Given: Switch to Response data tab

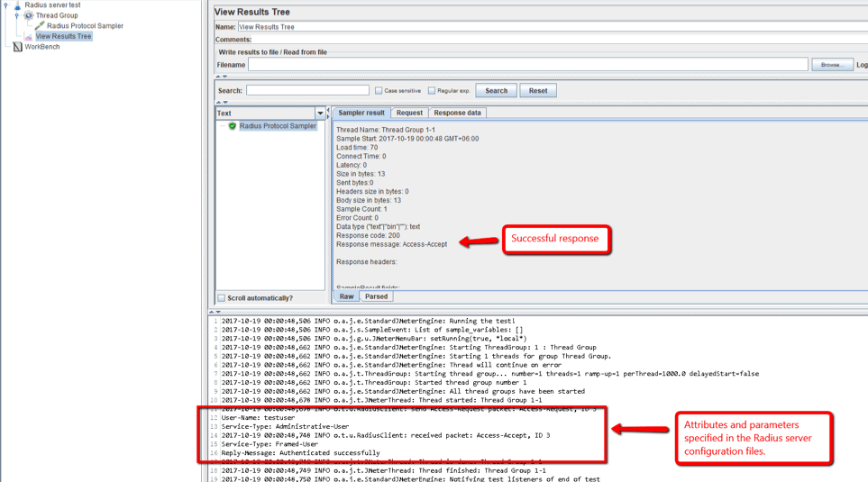Looking at the screenshot, I should (x=457, y=113).
